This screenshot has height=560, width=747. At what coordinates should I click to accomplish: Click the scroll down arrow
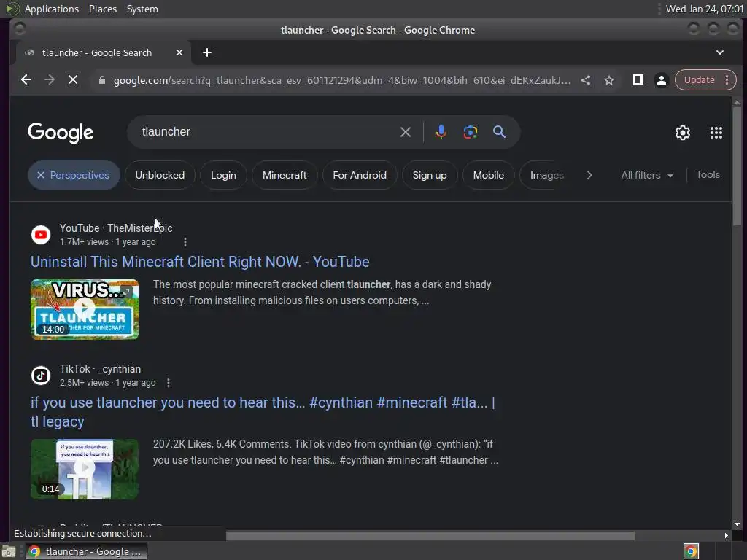737,524
